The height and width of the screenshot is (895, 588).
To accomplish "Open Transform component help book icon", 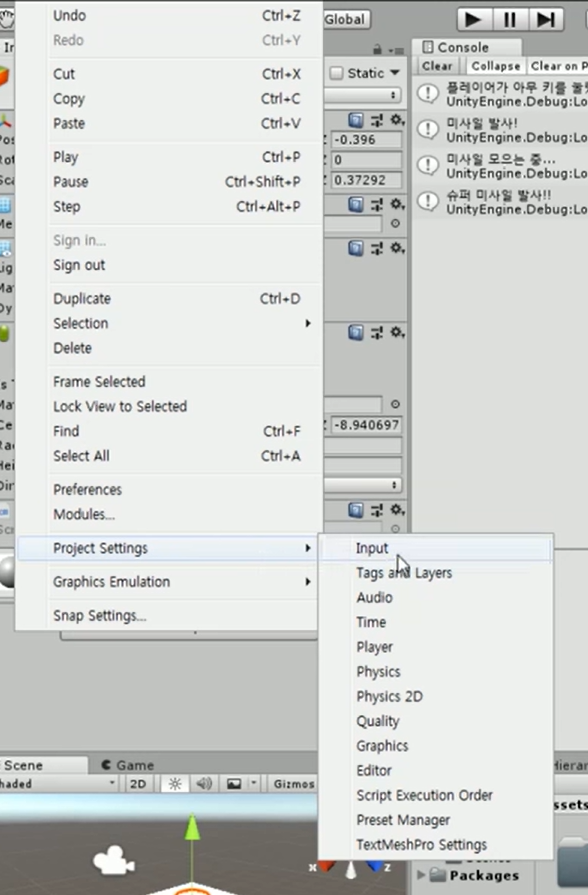I will click(x=356, y=120).
